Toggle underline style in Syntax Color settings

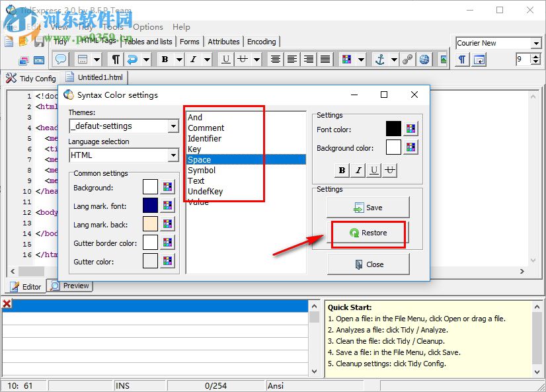click(x=373, y=170)
